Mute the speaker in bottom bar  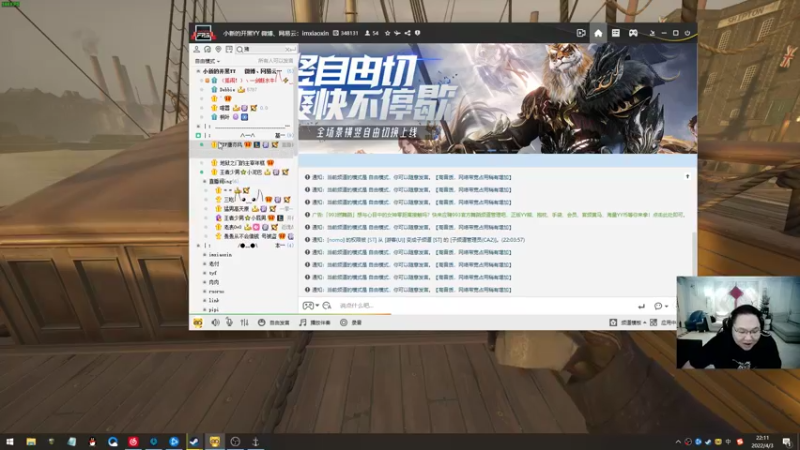(216, 322)
